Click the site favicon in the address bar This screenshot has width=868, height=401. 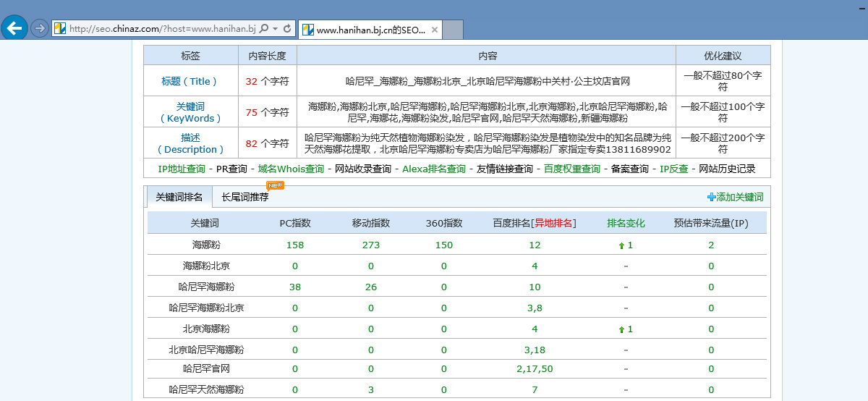[60, 29]
